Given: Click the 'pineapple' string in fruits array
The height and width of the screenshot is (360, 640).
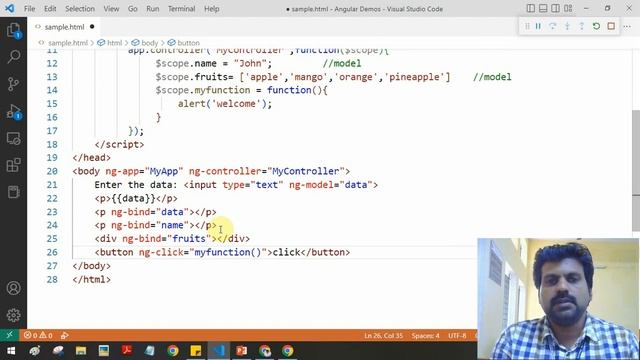Looking at the screenshot, I should [414, 77].
